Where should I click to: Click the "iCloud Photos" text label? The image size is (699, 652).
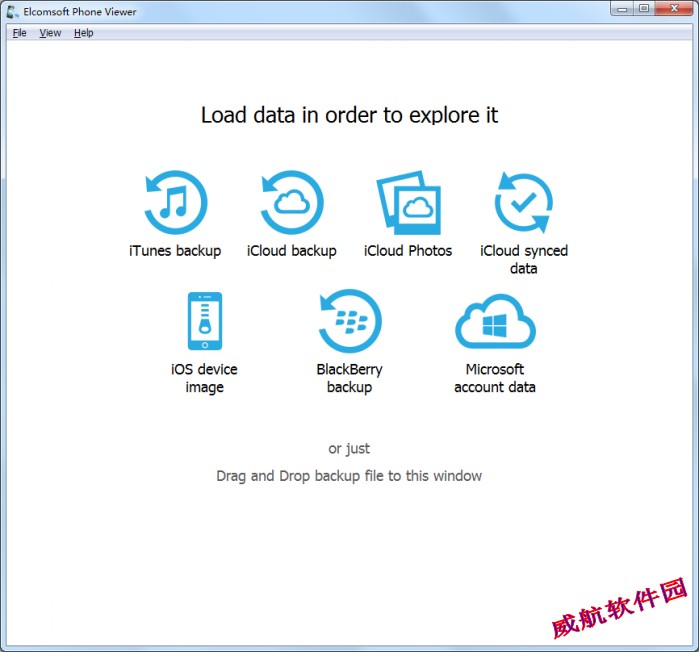[408, 251]
